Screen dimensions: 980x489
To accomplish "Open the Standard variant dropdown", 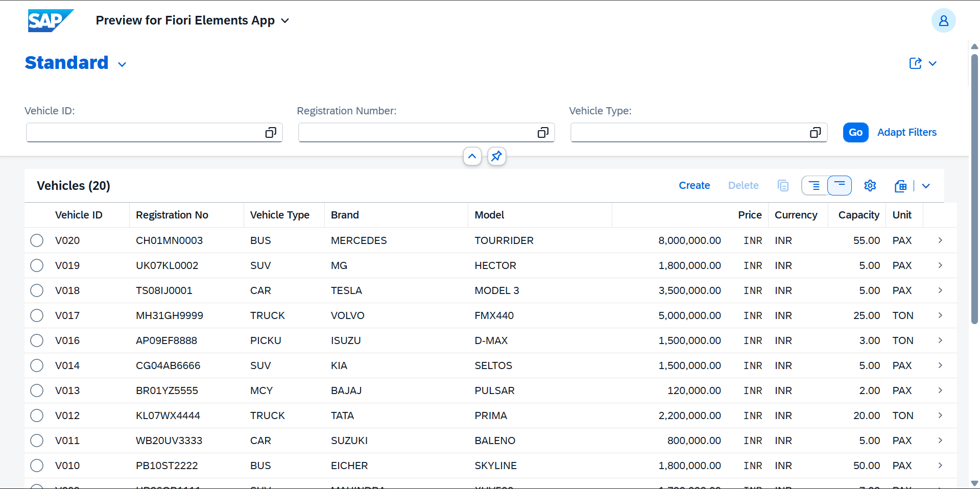I will click(122, 64).
